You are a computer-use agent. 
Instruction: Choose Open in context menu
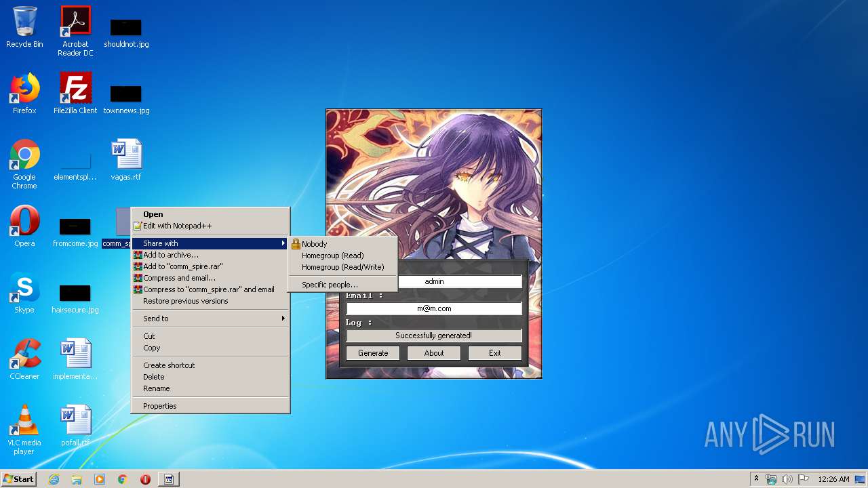(210, 214)
